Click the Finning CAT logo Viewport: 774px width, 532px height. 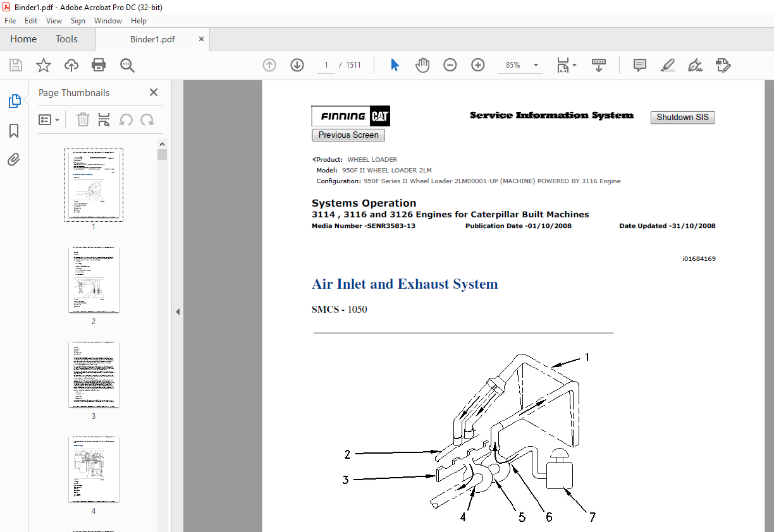pos(351,116)
